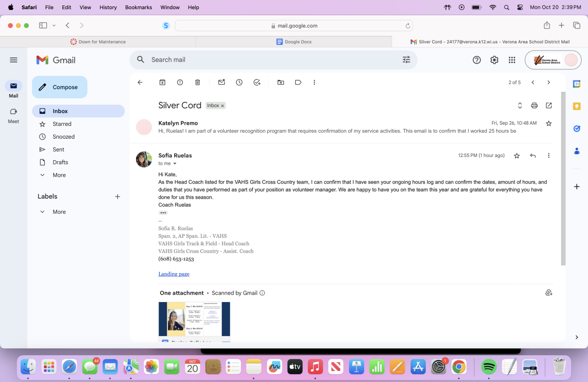Expand More under Labels section
The height and width of the screenshot is (382, 588).
pyautogui.click(x=59, y=212)
